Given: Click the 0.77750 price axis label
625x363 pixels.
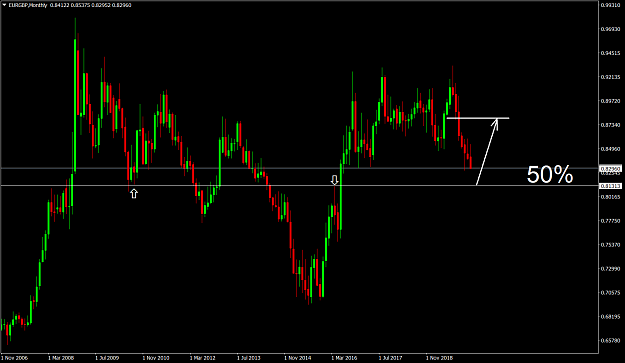Looking at the screenshot, I should click(x=611, y=221).
